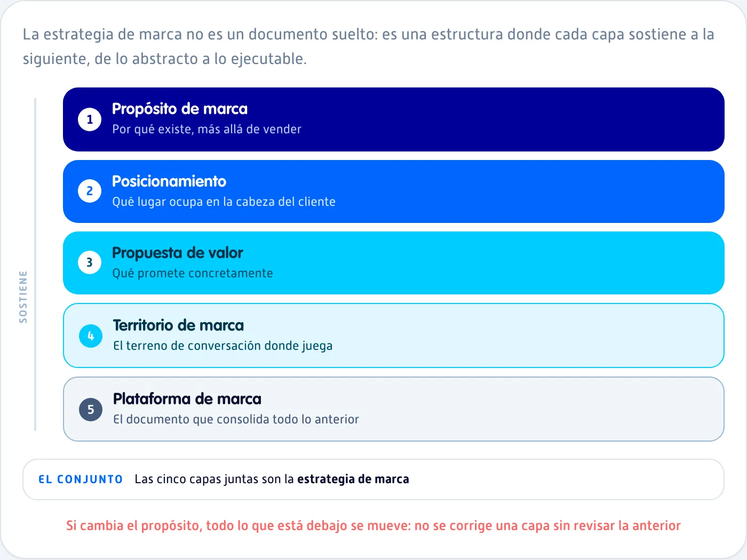Select the 'Propósito de marca' heading
747x560 pixels.
tap(180, 109)
